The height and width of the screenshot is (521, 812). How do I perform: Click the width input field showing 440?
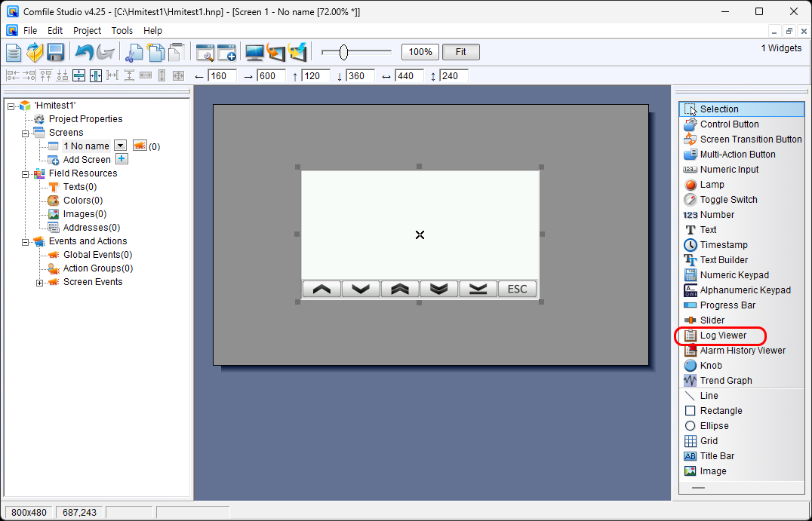click(x=409, y=76)
